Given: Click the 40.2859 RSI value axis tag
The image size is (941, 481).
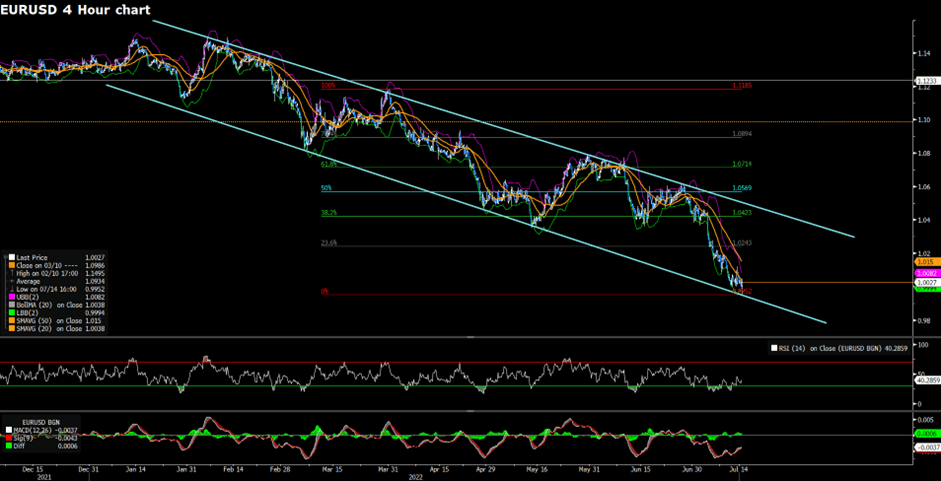Looking at the screenshot, I should pos(925,380).
